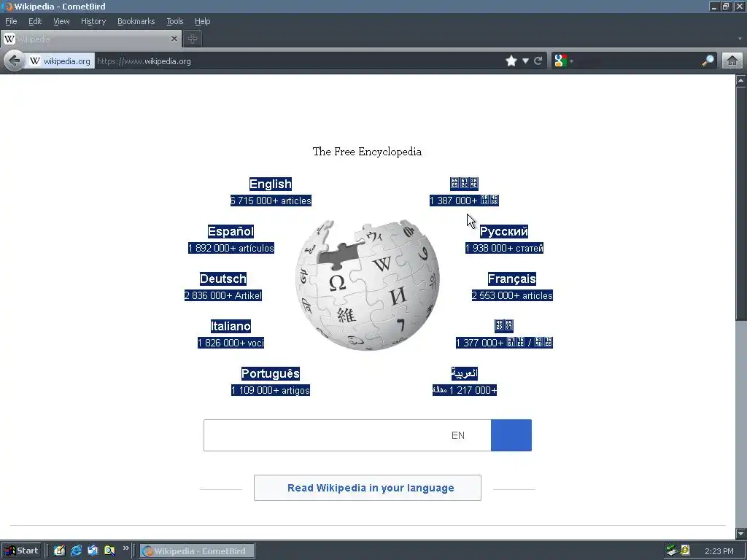Open the URL history dropdown arrow
This screenshot has height=560, width=747.
pos(525,61)
